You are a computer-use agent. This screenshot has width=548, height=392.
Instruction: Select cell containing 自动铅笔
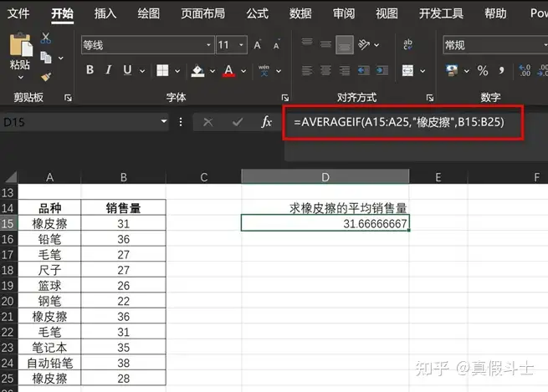pos(49,363)
